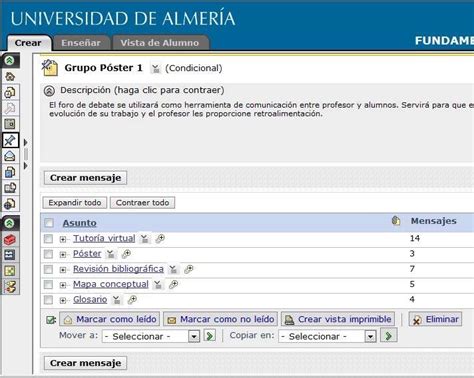This screenshot has height=378, width=474.
Task: Click Crear vista imprimible button
Action: [x=338, y=319]
